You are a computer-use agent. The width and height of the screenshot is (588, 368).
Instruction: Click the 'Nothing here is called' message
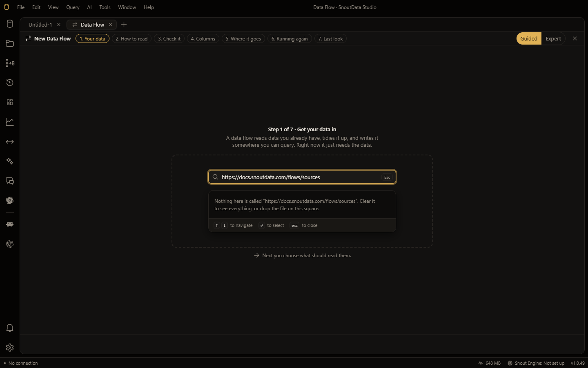pyautogui.click(x=294, y=205)
